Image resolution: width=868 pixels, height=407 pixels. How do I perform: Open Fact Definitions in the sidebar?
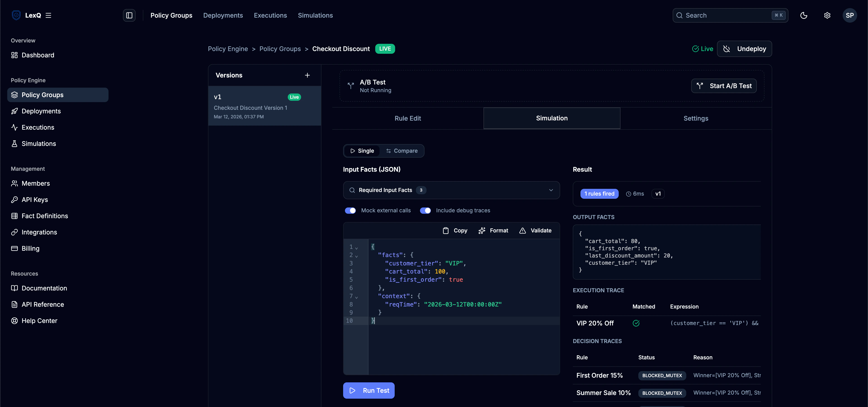[x=45, y=216]
